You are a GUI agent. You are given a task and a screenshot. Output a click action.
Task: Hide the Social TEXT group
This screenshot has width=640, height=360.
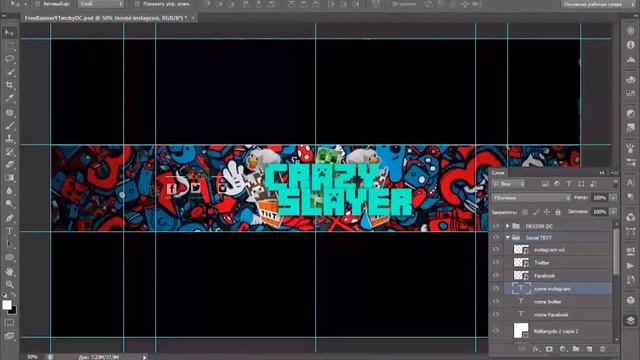coord(496,237)
